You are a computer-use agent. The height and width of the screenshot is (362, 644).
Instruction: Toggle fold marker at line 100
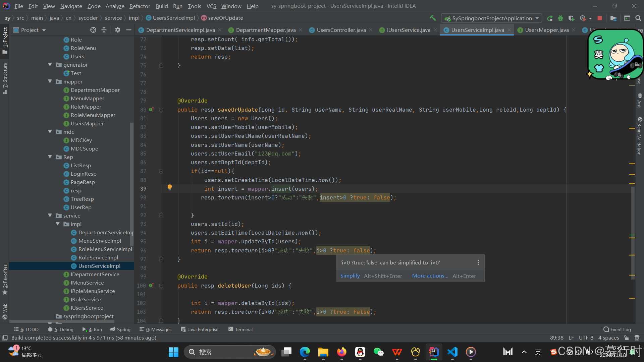[x=161, y=286]
